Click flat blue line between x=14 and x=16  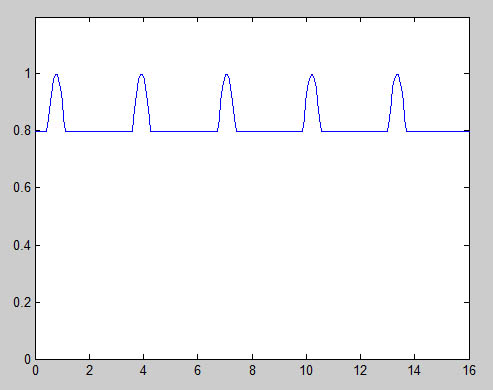coord(438,131)
